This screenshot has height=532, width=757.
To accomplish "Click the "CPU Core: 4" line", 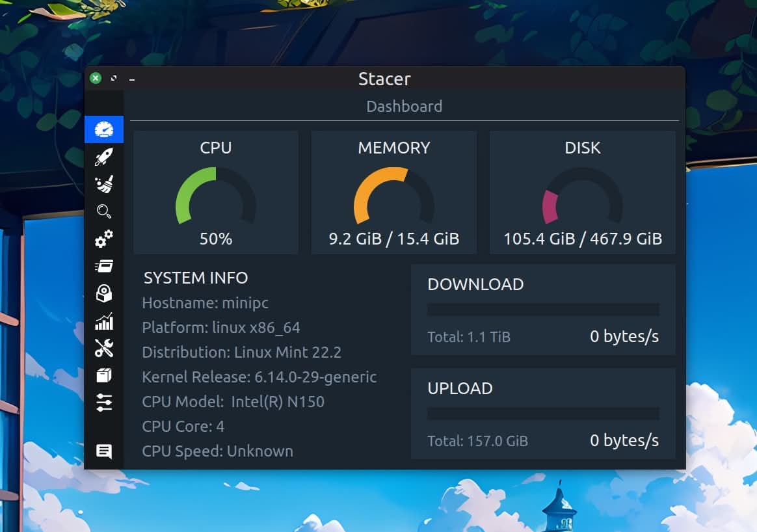I will (183, 426).
